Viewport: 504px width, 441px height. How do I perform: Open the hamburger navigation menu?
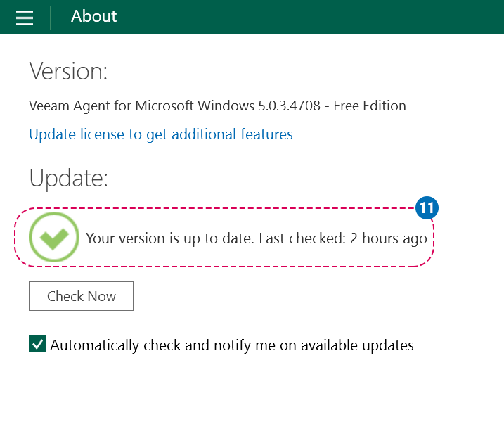[x=25, y=18]
